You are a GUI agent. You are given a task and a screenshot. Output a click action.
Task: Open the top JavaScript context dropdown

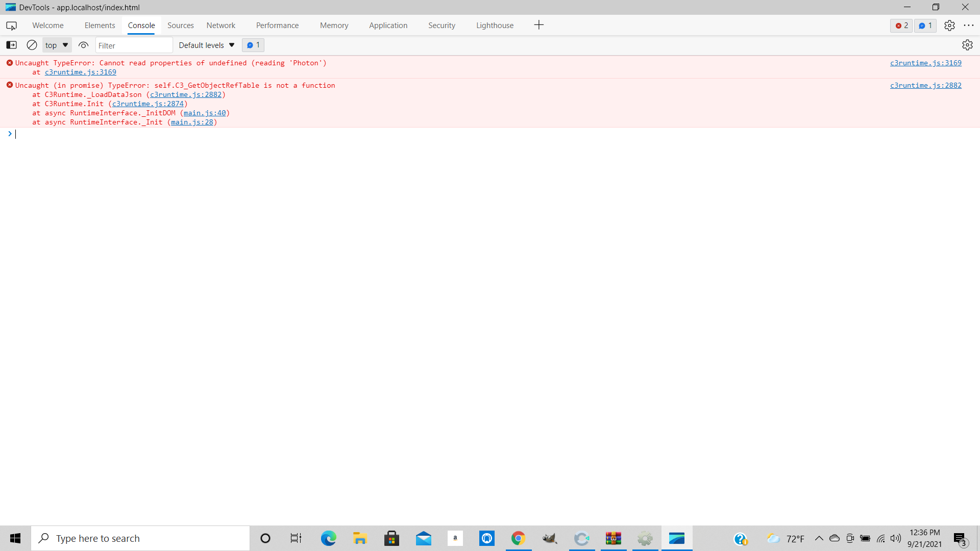tap(57, 45)
